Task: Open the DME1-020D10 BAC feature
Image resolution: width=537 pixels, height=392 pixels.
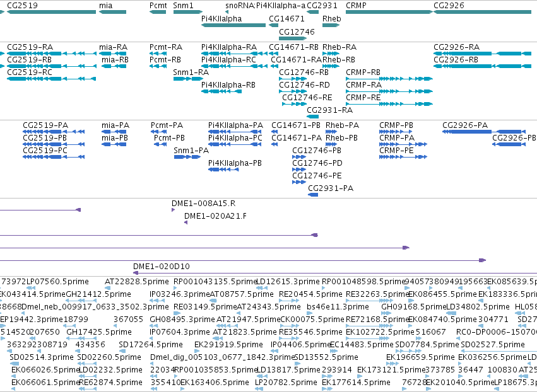Action: pos(335,273)
